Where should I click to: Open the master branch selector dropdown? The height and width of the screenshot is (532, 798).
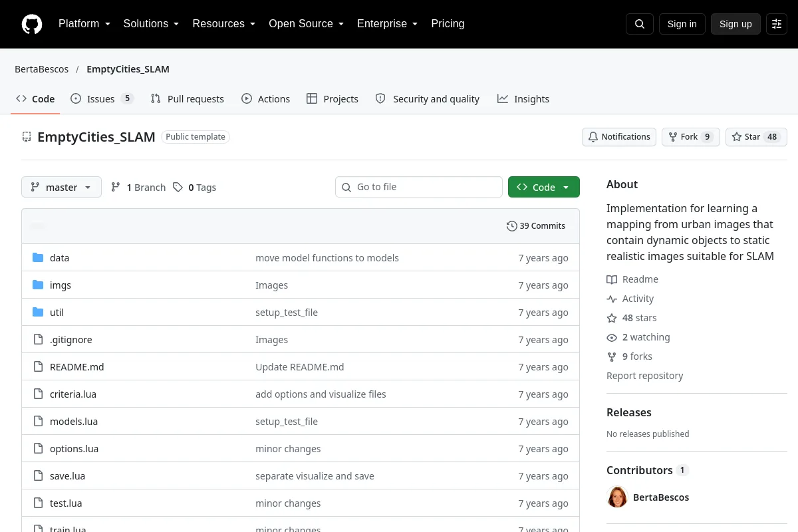[x=61, y=188]
